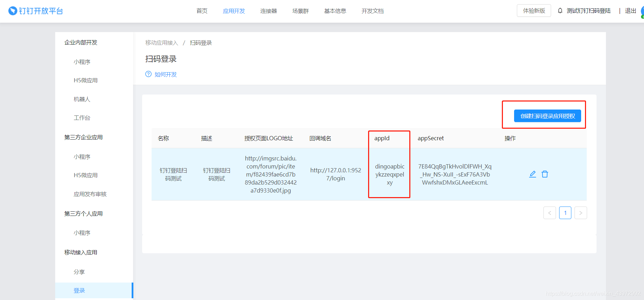644x300 pixels.
Task: Click the 移动应用接入 breadcrumb
Action: [162, 43]
